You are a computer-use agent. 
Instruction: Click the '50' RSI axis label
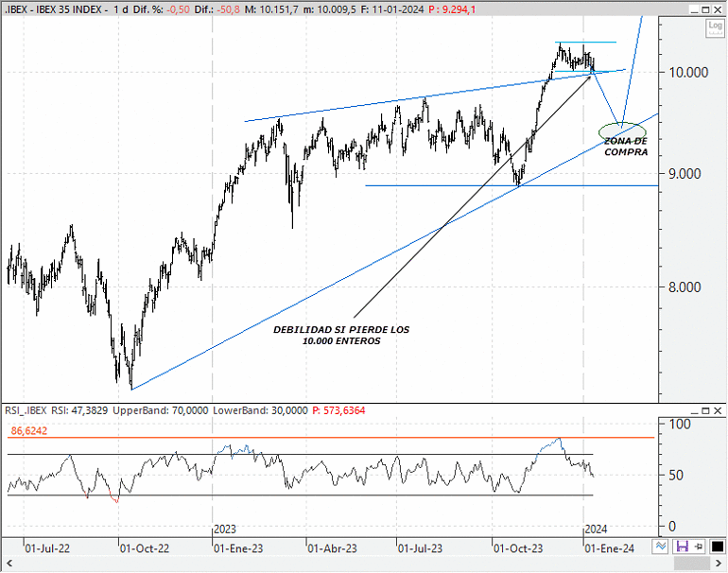coord(676,476)
